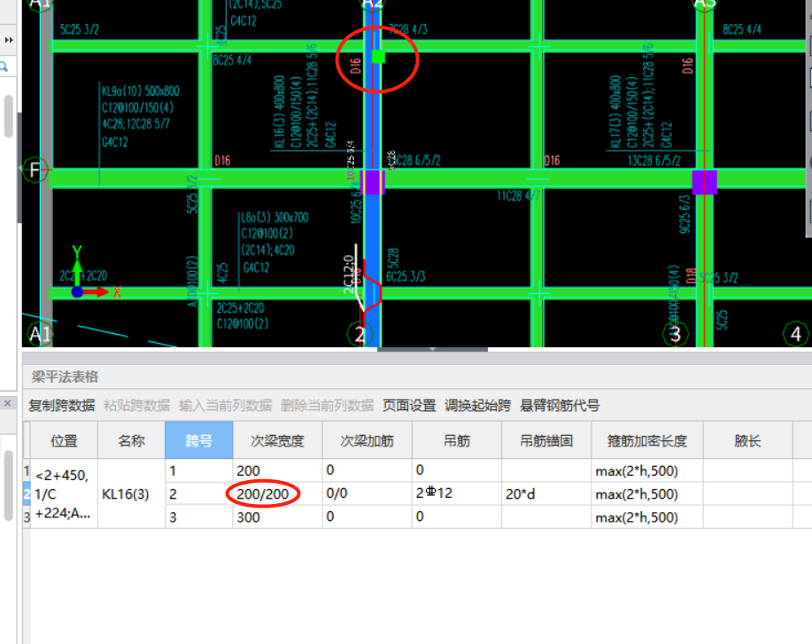
Task: Expand the left panel with double-arrow icon
Action: point(9,40)
